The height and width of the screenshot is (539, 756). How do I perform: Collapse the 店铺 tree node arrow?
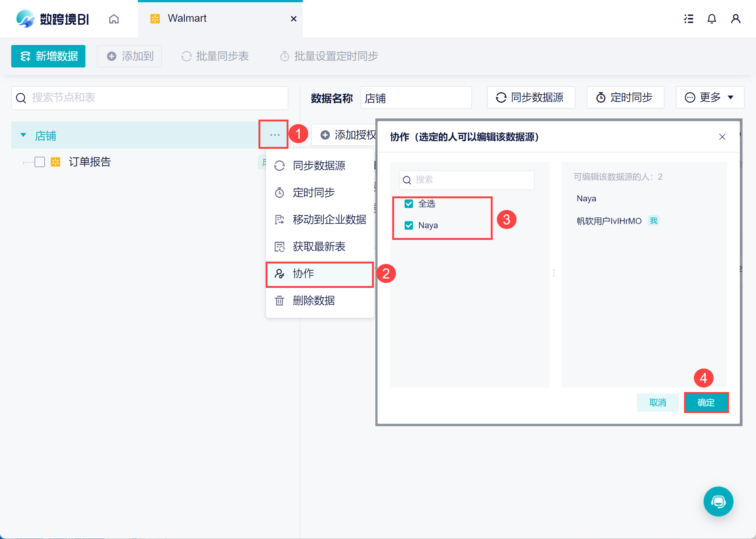pos(23,135)
